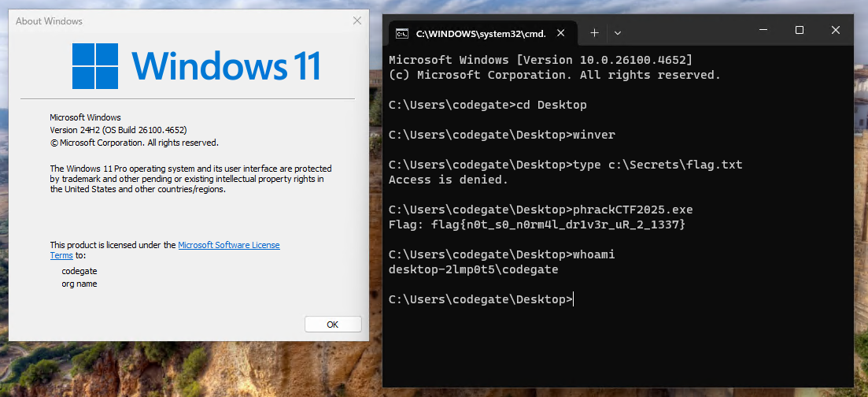Click the Version 24H2 OS Build text
The image size is (868, 397).
118,130
